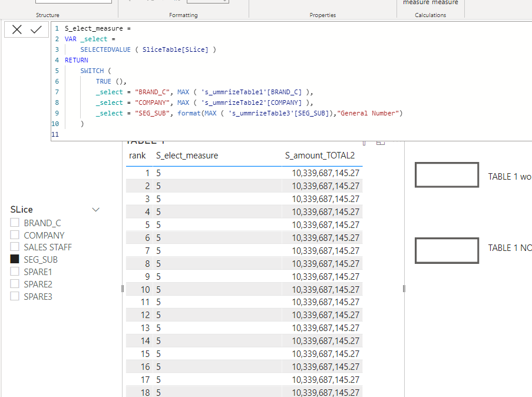The image size is (532, 397).
Task: Click the RETURN keyword in formula
Action: [77, 60]
